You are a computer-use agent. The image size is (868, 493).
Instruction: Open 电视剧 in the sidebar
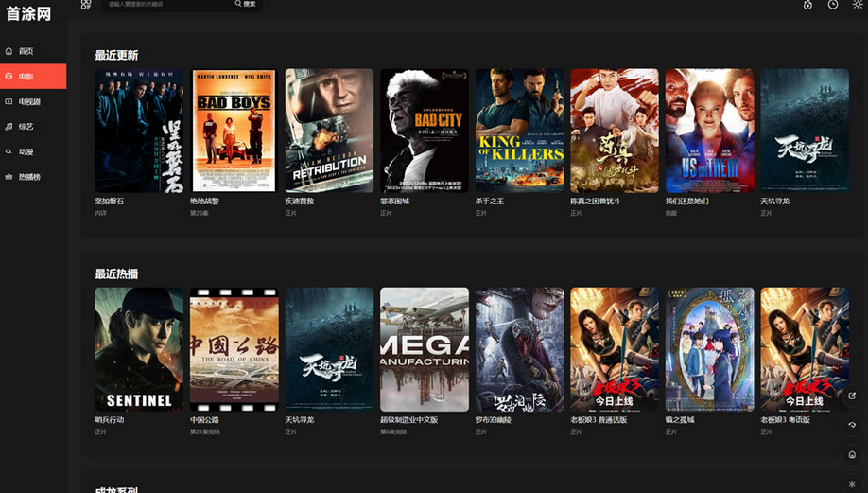point(33,102)
